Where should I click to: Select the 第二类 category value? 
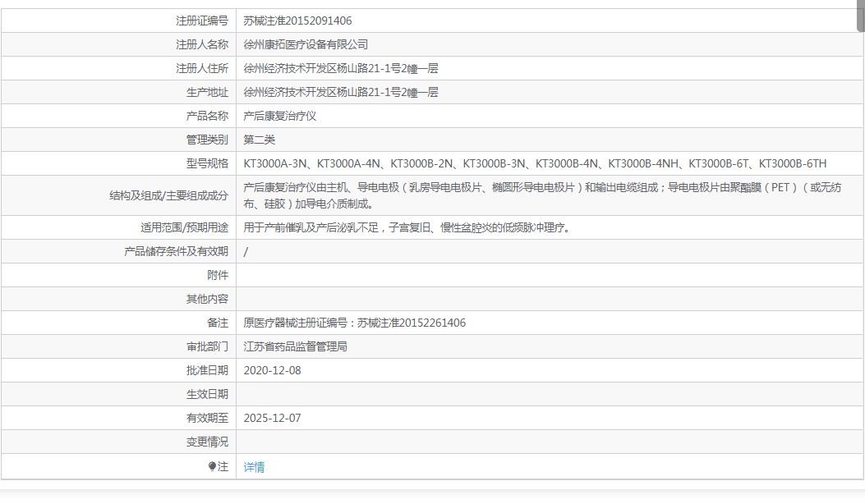pyautogui.click(x=260, y=140)
